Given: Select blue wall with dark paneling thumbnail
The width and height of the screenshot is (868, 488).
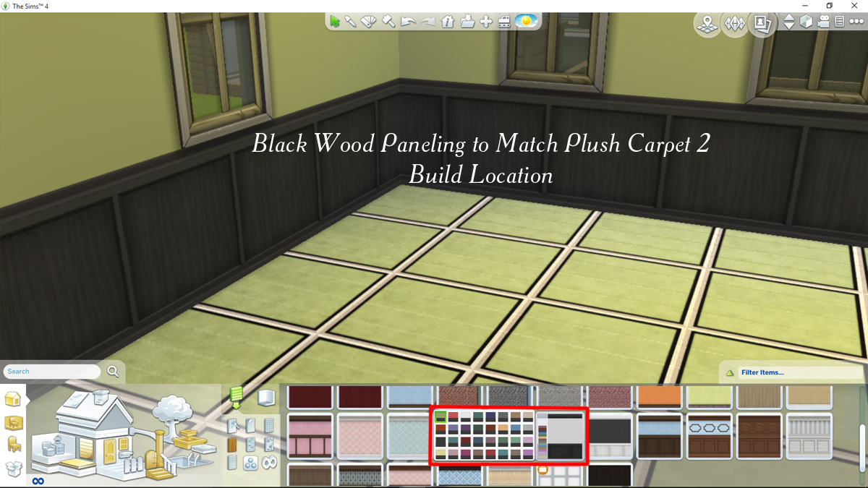Looking at the screenshot, I should point(660,436).
